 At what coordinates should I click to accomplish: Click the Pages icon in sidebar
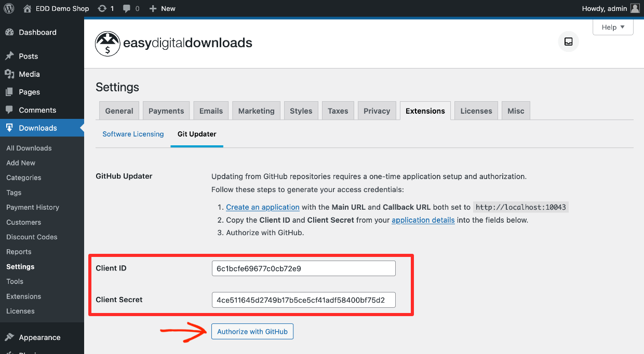coord(9,92)
